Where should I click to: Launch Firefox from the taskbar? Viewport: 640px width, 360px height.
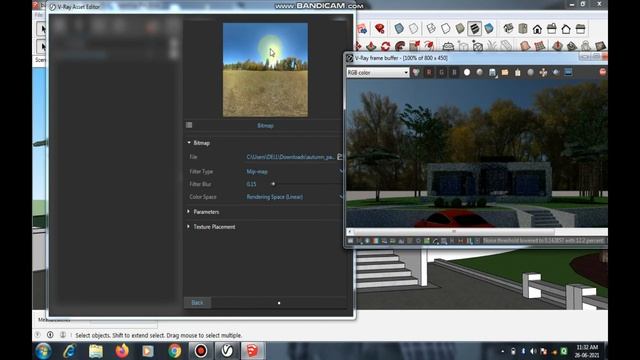(x=122, y=351)
